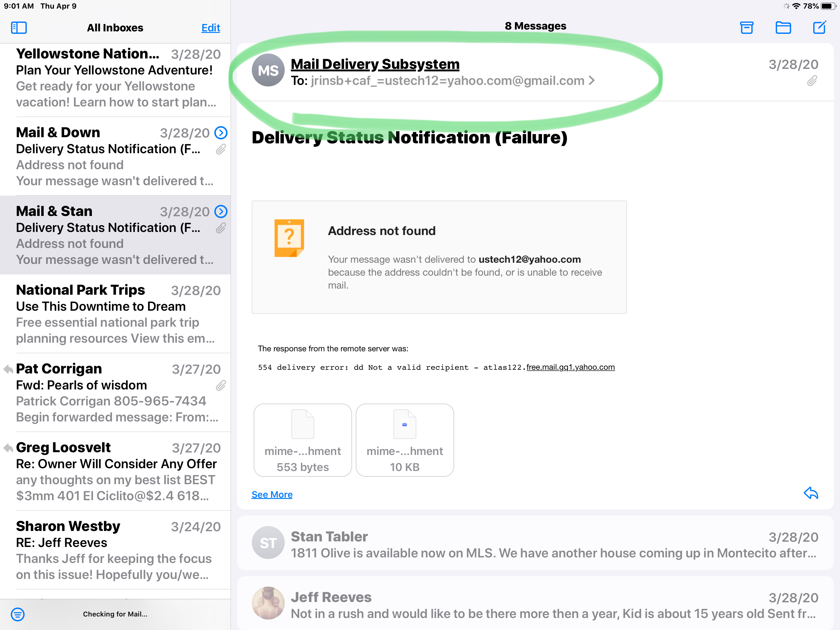Tap See More link
840x630 pixels.
coord(272,494)
